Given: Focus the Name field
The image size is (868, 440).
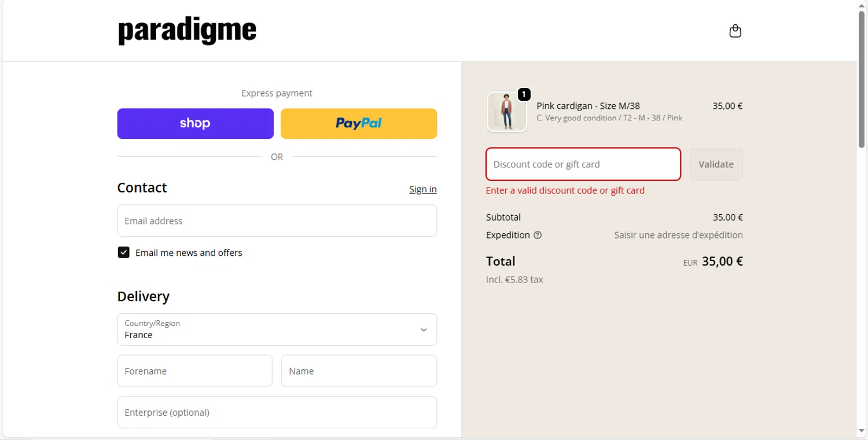Looking at the screenshot, I should tap(359, 371).
